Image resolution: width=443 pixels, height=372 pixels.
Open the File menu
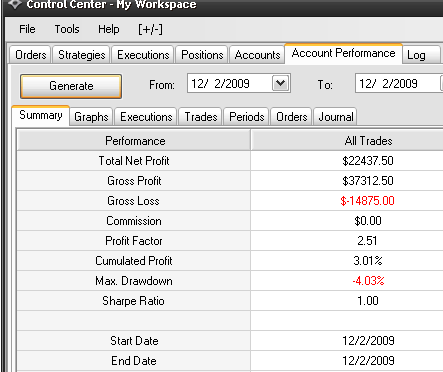[27, 29]
